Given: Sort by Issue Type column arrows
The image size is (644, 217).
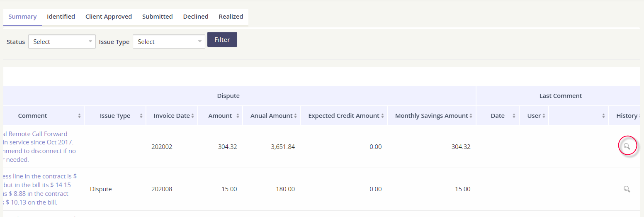Looking at the screenshot, I should pyautogui.click(x=141, y=116).
